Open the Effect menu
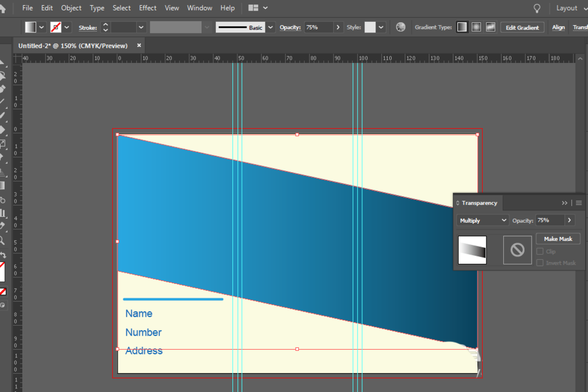This screenshot has width=588, height=392. coord(148,8)
